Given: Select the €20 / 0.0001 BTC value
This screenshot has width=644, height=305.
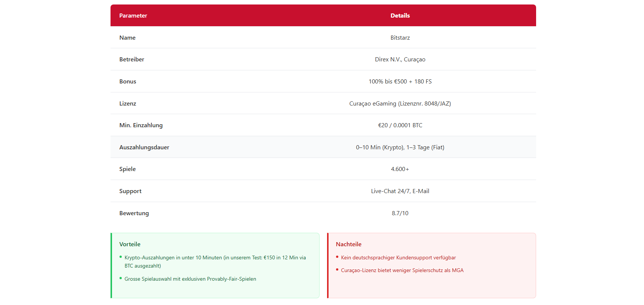Looking at the screenshot, I should pyautogui.click(x=400, y=125).
